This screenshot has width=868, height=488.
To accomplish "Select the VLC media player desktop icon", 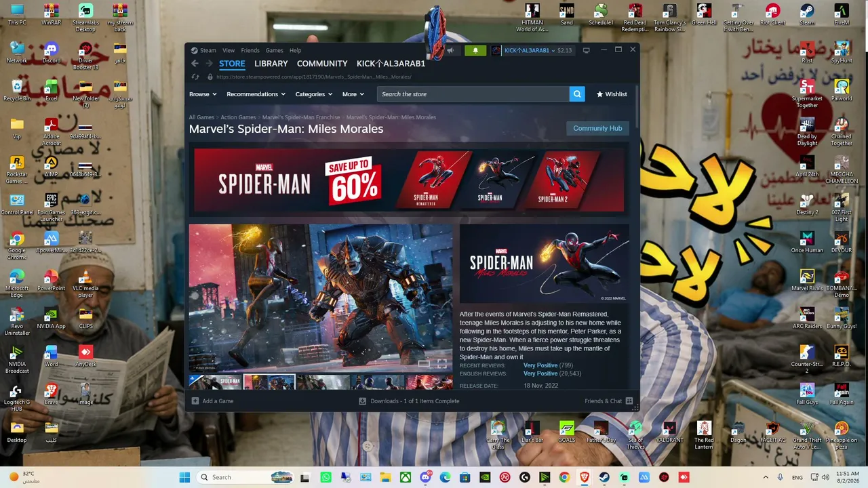I will point(85,285).
